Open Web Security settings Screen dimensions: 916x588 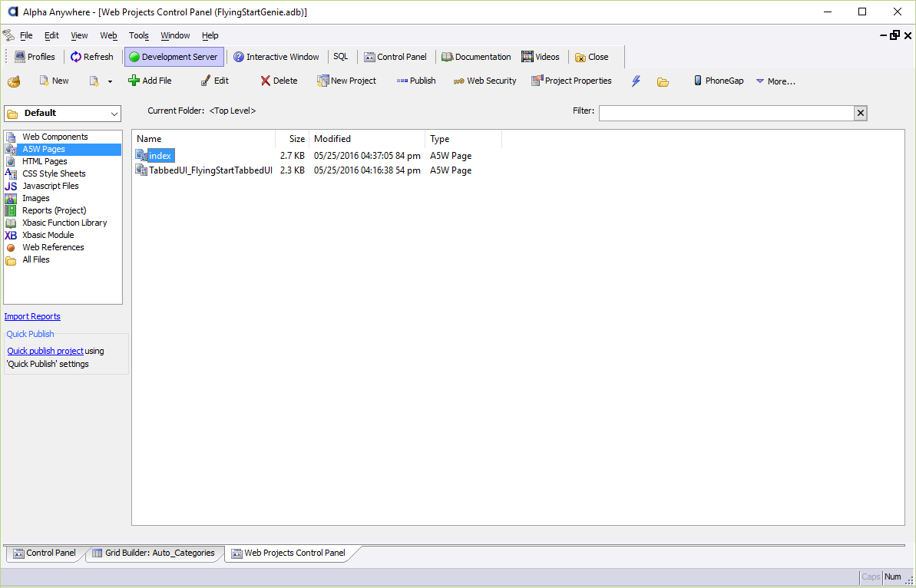(484, 81)
